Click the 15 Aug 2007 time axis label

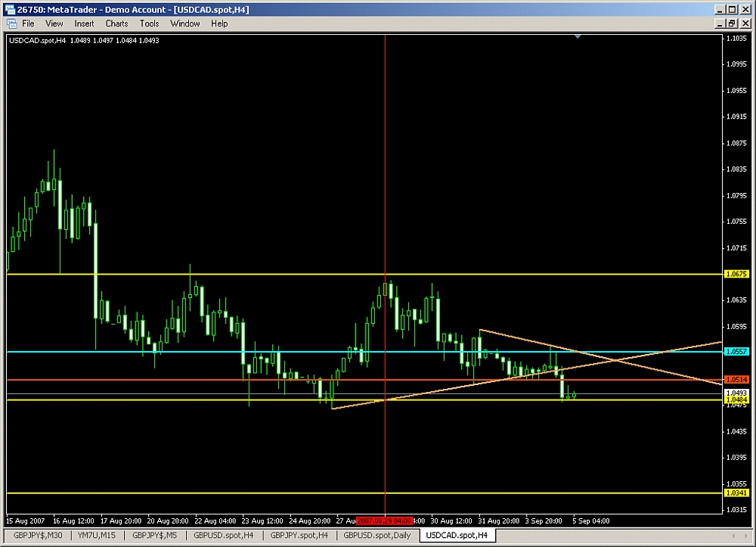(25, 521)
